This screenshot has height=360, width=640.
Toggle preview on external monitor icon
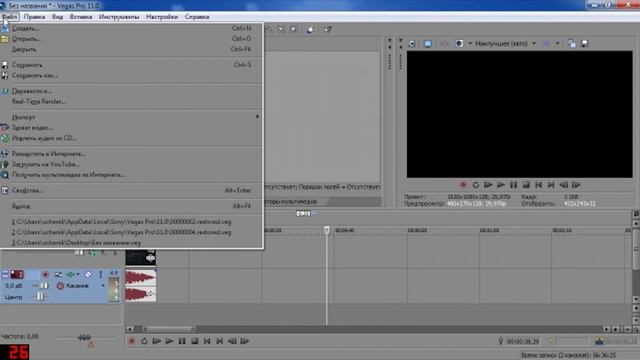pos(427,43)
